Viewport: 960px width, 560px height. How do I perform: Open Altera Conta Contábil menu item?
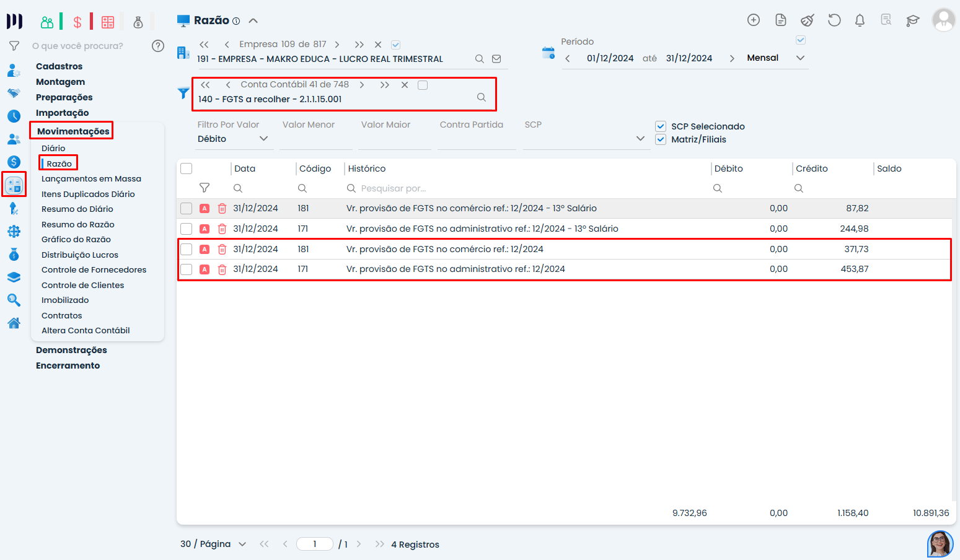[x=86, y=330]
